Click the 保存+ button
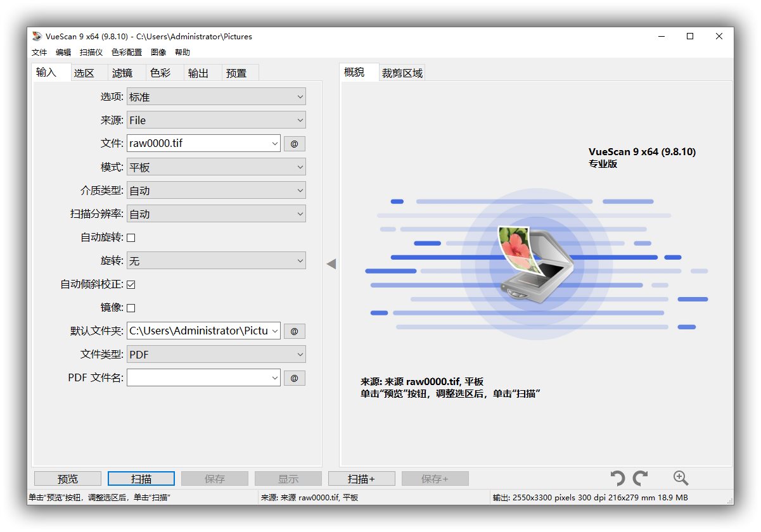The width and height of the screenshot is (761, 532). click(435, 479)
